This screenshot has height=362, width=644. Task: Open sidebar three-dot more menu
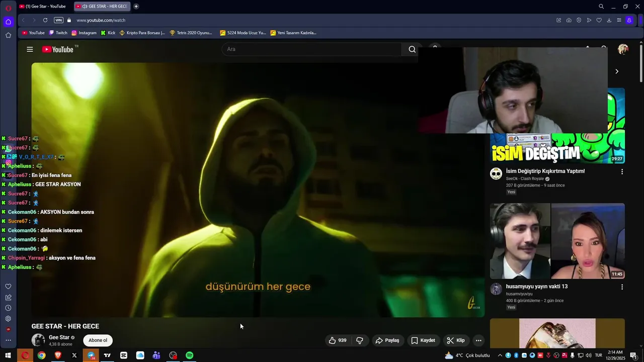click(x=8, y=340)
